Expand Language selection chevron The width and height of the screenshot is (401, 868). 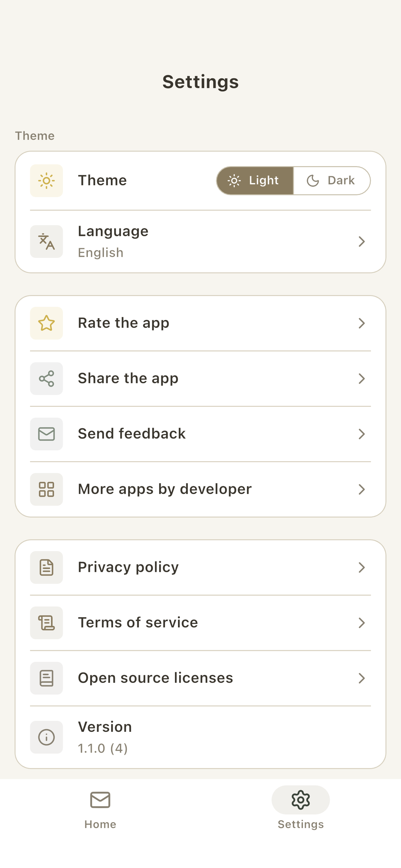[362, 242]
